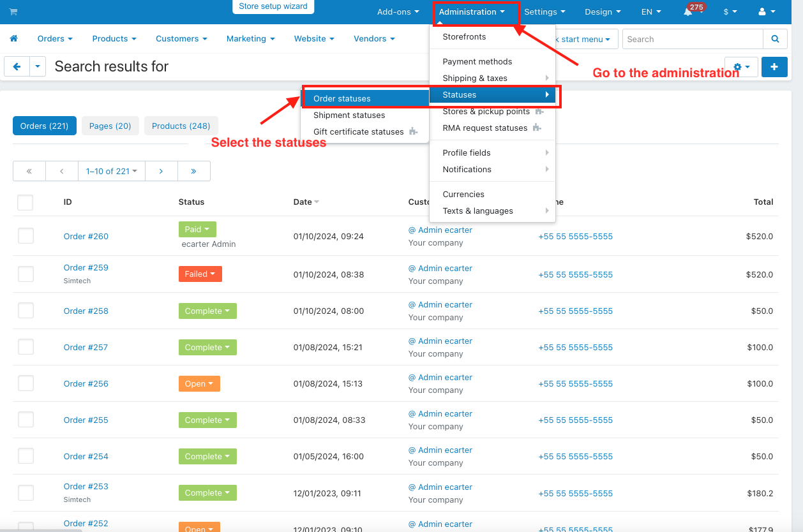Screen dimensions: 803x532
Task: Click the back arrow button
Action: [17, 66]
